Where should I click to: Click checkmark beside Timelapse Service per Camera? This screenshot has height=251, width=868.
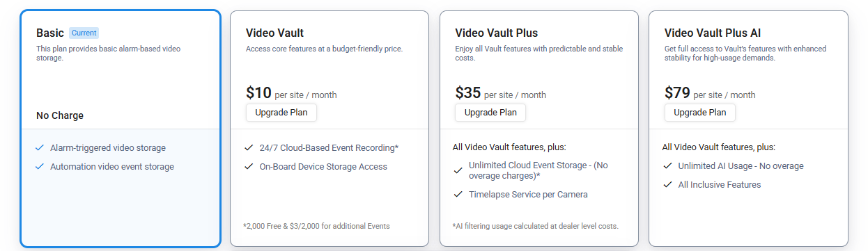458,195
